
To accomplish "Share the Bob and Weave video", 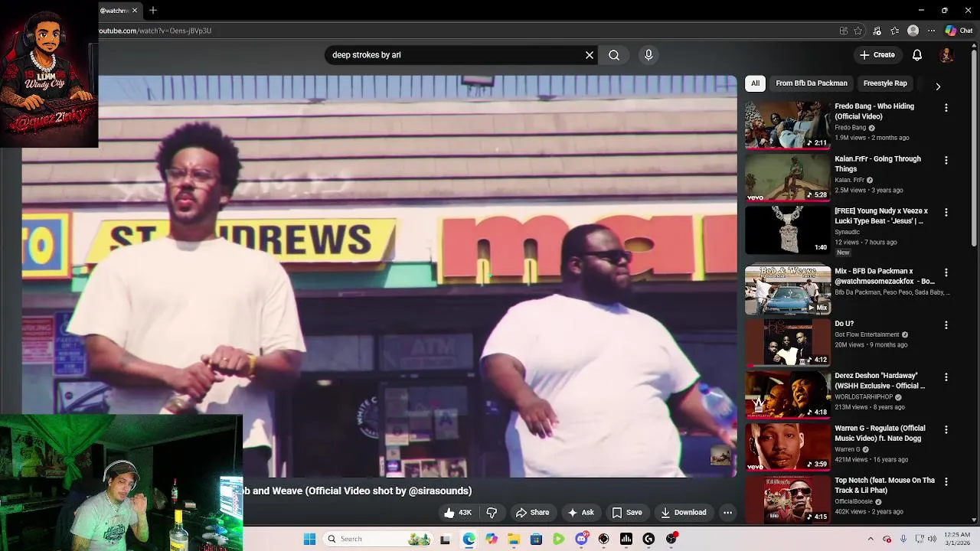I will 532,513.
